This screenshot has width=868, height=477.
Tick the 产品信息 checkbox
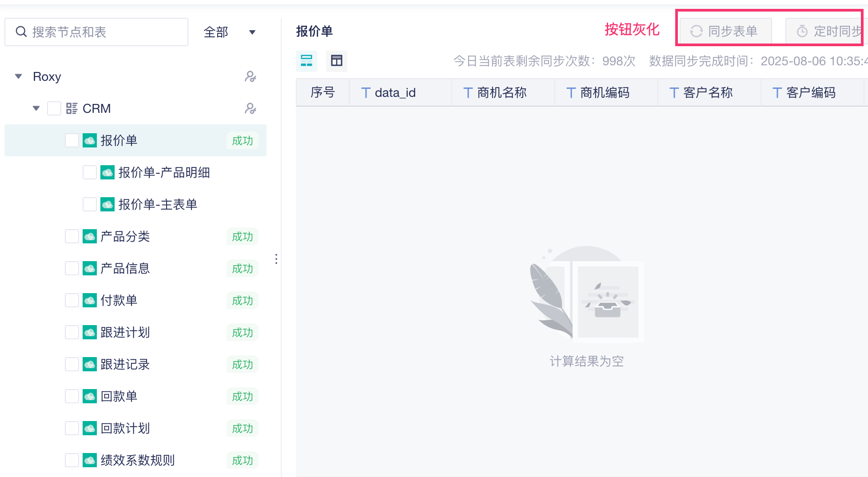pyautogui.click(x=72, y=268)
